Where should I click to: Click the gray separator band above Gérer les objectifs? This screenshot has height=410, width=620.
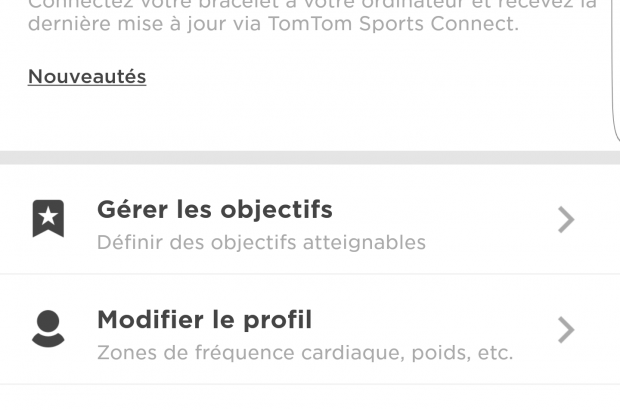[310, 158]
